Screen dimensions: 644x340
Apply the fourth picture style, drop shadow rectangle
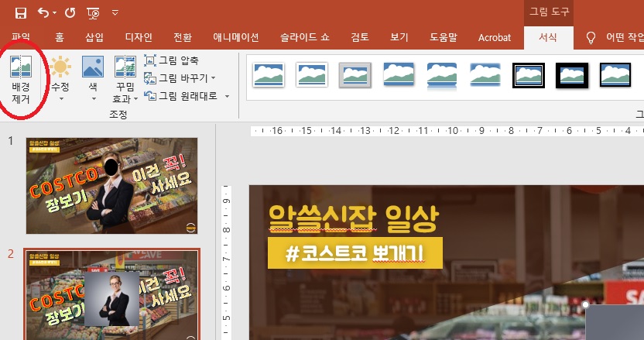pos(399,74)
